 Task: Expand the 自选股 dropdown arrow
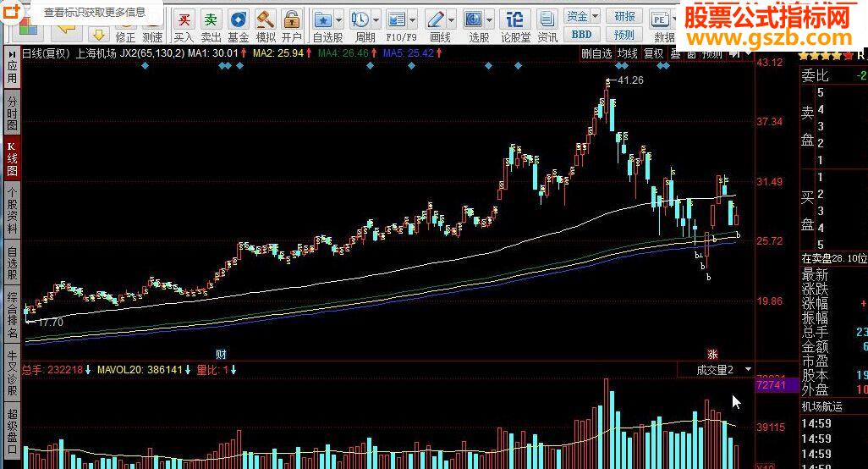338,20
